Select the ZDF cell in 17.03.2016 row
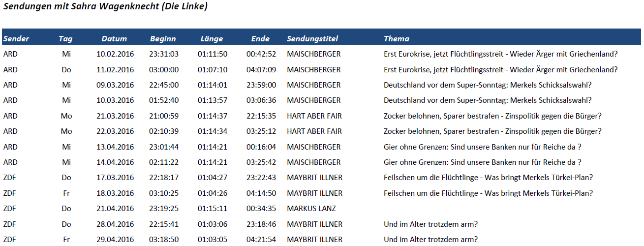 pos(10,178)
